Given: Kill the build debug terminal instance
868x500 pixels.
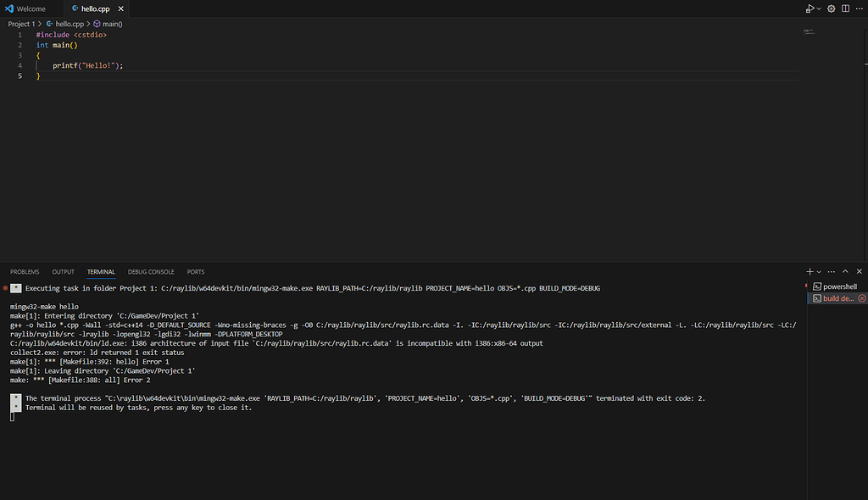Looking at the screenshot, I should 861,297.
